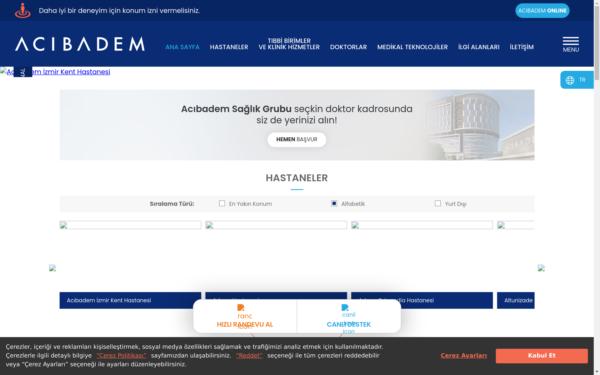600x375 pixels.
Task: Click the doctor recruitment banner image
Action: pos(297,125)
